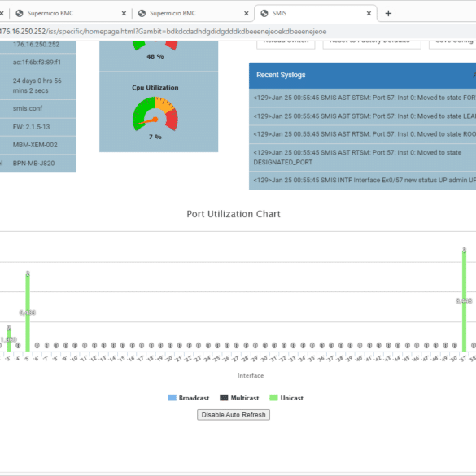Click the tall unicast bar for interface 5

click(x=28, y=312)
